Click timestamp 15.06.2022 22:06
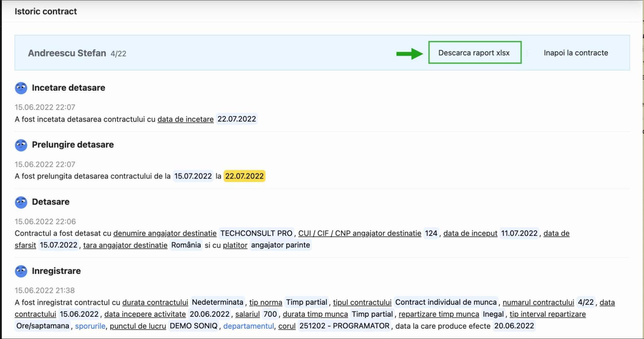The width and height of the screenshot is (644, 339). 45,222
